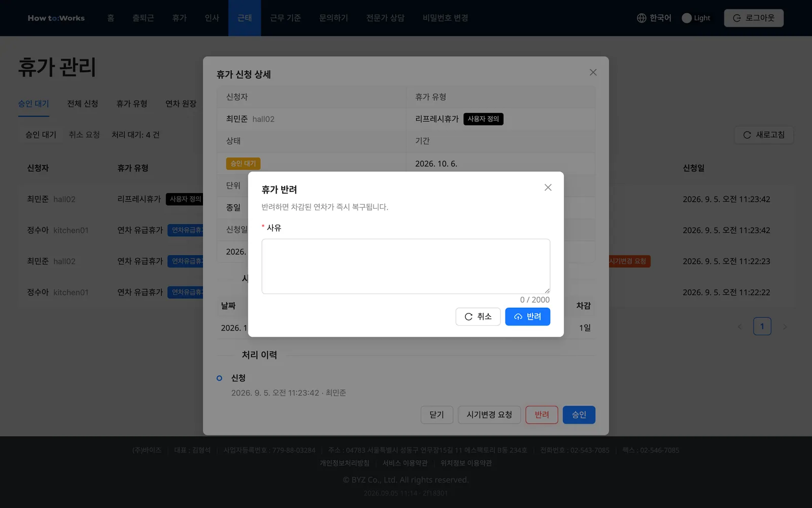Click the resize handle of 사유 textarea
Image resolution: width=812 pixels, height=508 pixels.
coord(547,291)
